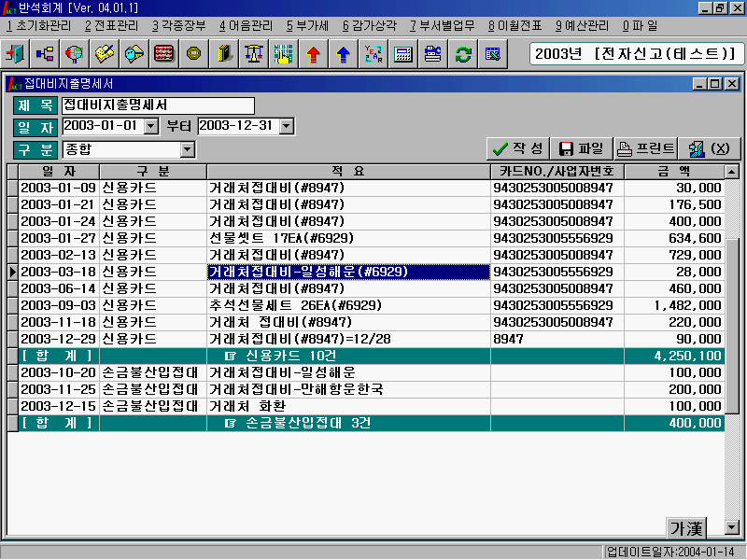Expand the end date 2003-12-31 dropdown arrow
The image size is (747, 560).
(x=286, y=126)
